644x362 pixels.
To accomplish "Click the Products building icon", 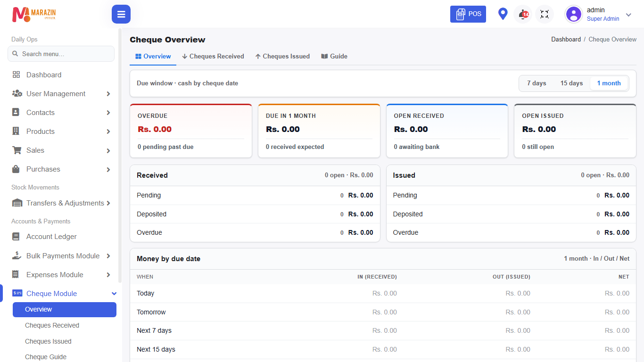I will click(x=17, y=132).
